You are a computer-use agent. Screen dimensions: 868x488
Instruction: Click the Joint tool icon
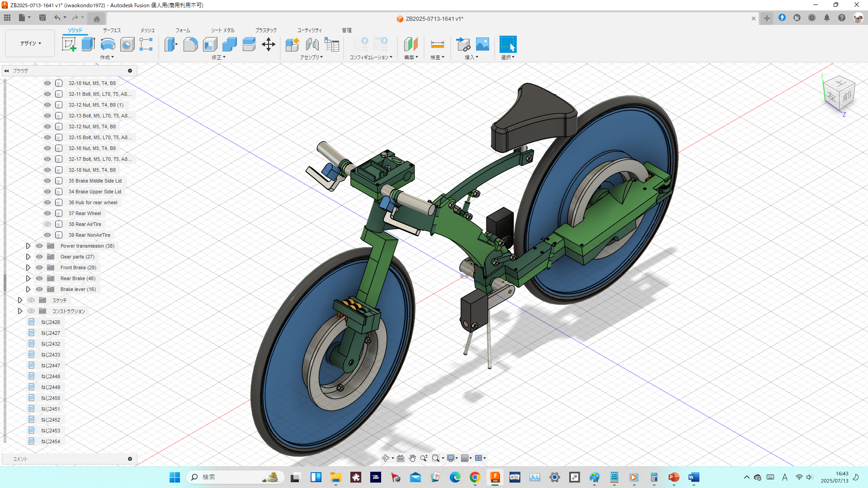click(312, 44)
